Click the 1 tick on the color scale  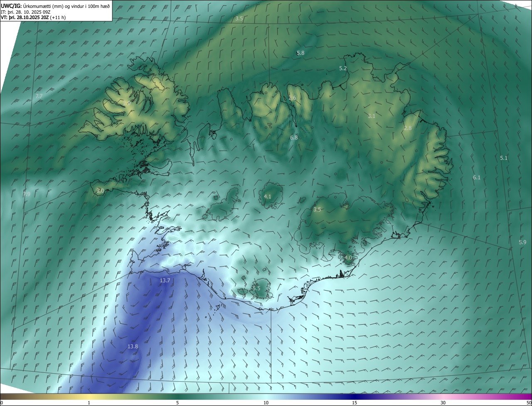(x=89, y=403)
